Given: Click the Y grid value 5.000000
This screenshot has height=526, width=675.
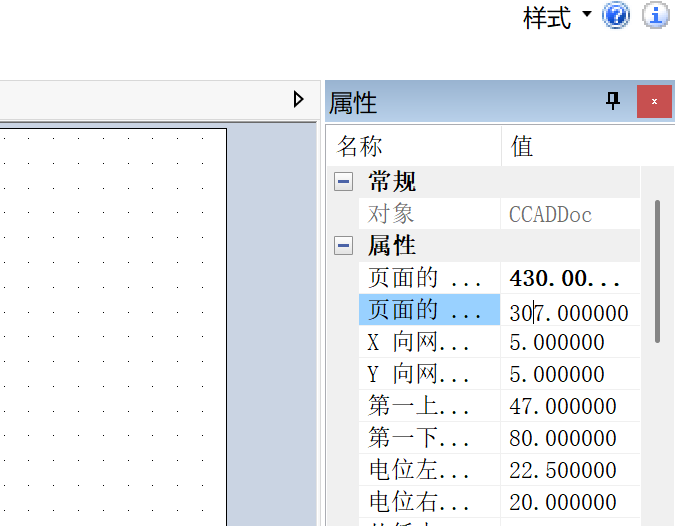Looking at the screenshot, I should (x=570, y=374).
